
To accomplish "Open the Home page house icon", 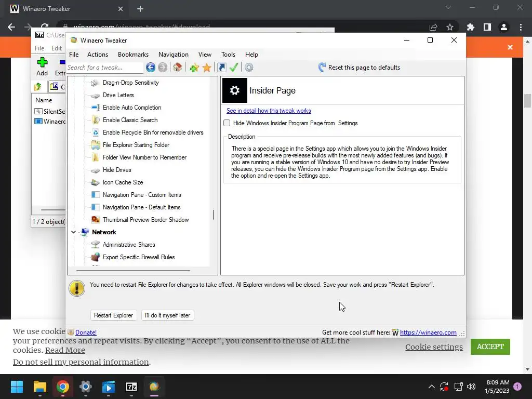I will [178, 67].
